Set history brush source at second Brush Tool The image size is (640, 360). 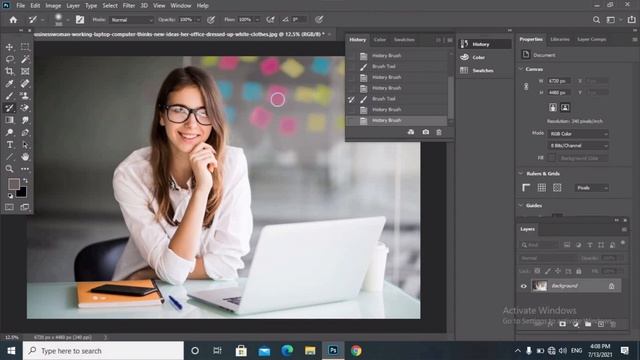[x=351, y=99]
